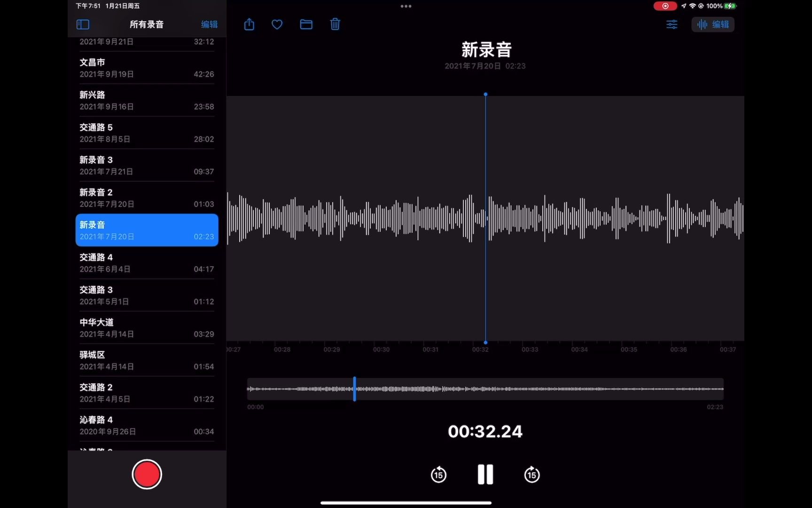Screen dimensions: 812x508
Task: Select the 中华大道 recording
Action: click(147, 328)
